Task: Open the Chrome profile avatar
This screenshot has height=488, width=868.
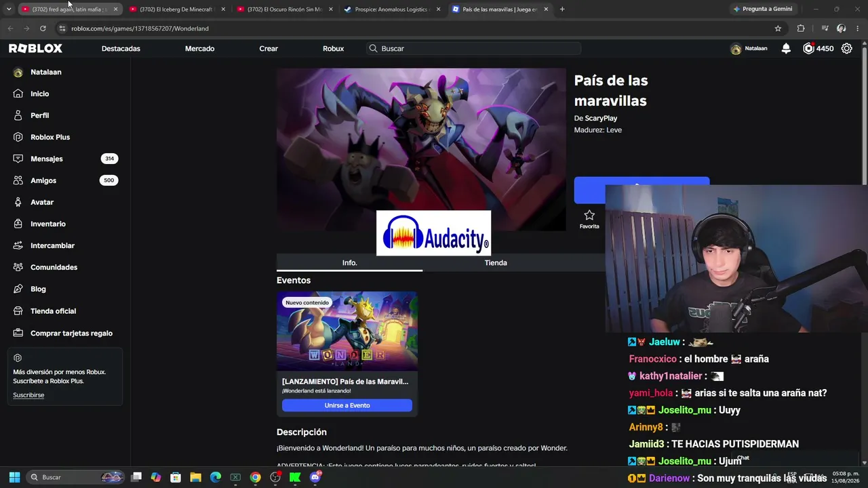Action: tap(842, 28)
